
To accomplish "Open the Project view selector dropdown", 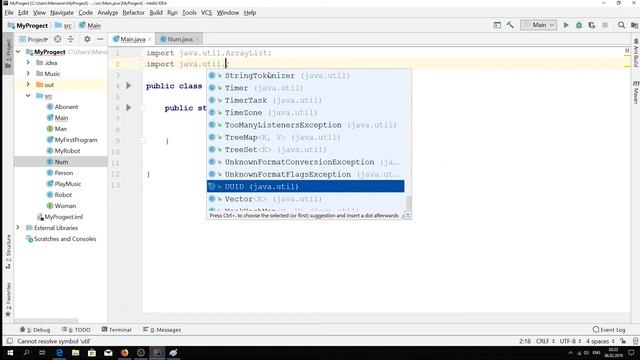I will (x=34, y=39).
